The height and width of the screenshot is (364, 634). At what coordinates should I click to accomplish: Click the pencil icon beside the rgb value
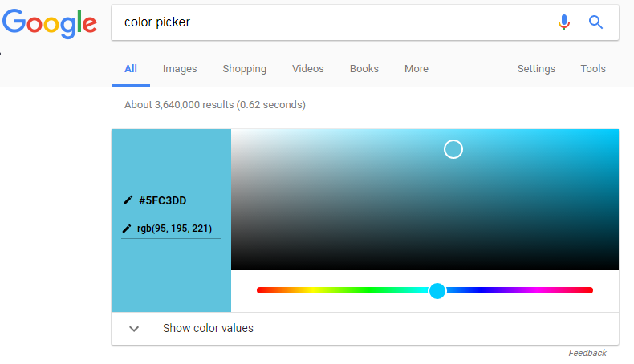coord(127,229)
